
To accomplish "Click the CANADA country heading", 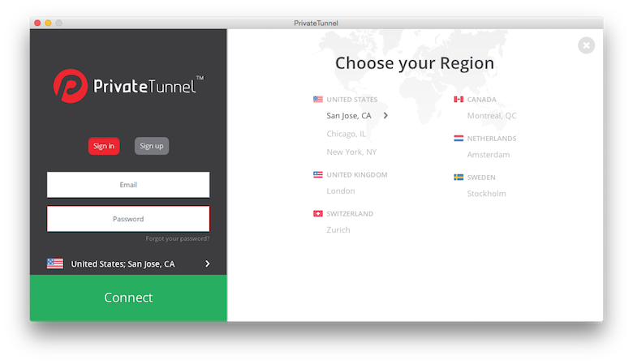I will click(x=481, y=100).
